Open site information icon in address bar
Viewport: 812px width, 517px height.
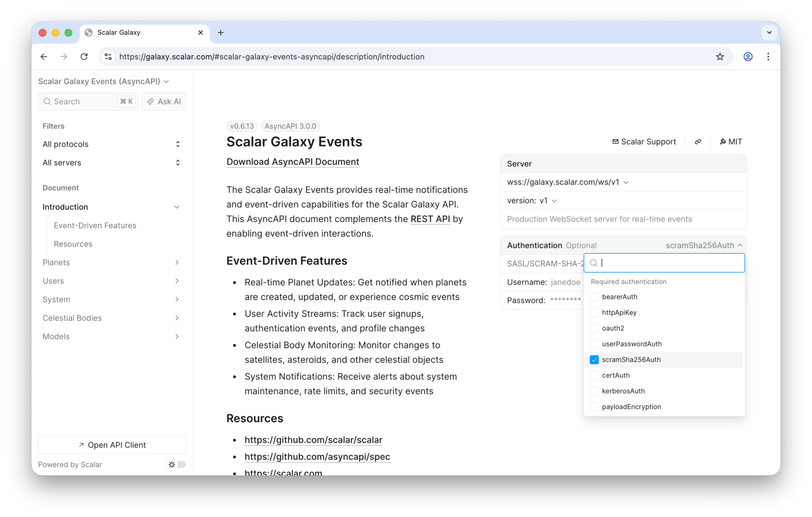coord(108,57)
